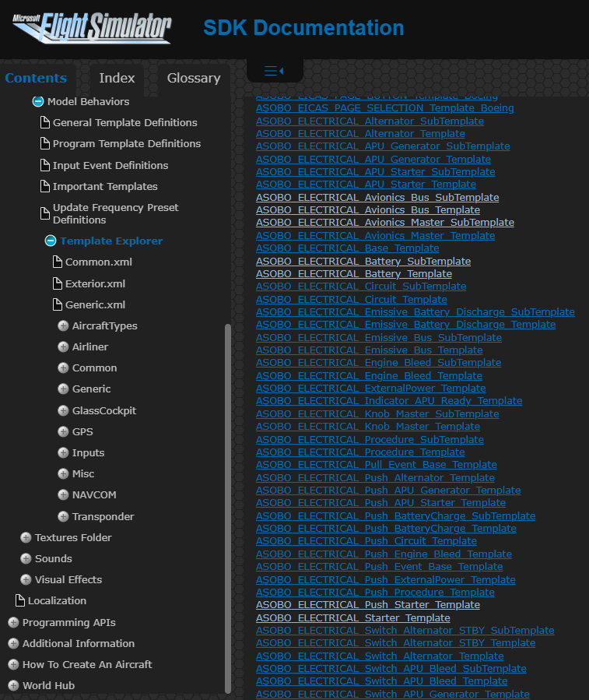Screen dimensions: 589x700
Task: Expand the AircraftTypes node
Action: (x=63, y=326)
